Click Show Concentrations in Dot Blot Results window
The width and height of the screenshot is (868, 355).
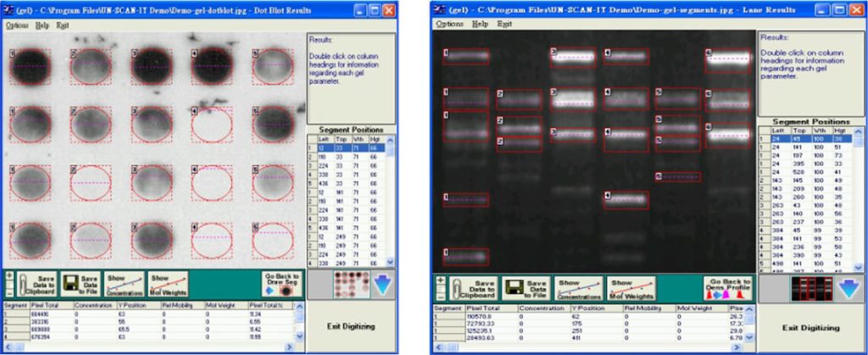(124, 284)
